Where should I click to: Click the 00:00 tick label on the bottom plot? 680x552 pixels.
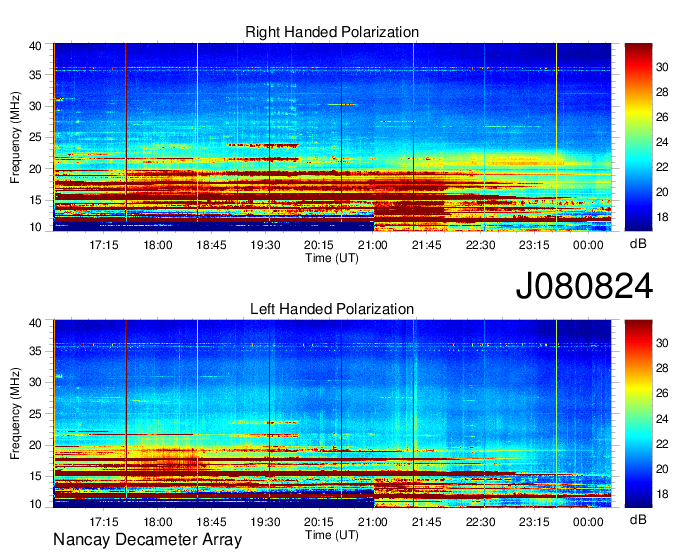tap(588, 522)
